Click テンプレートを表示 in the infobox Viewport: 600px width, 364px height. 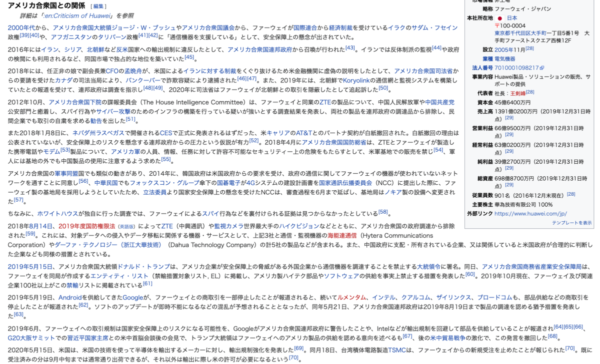click(571, 222)
